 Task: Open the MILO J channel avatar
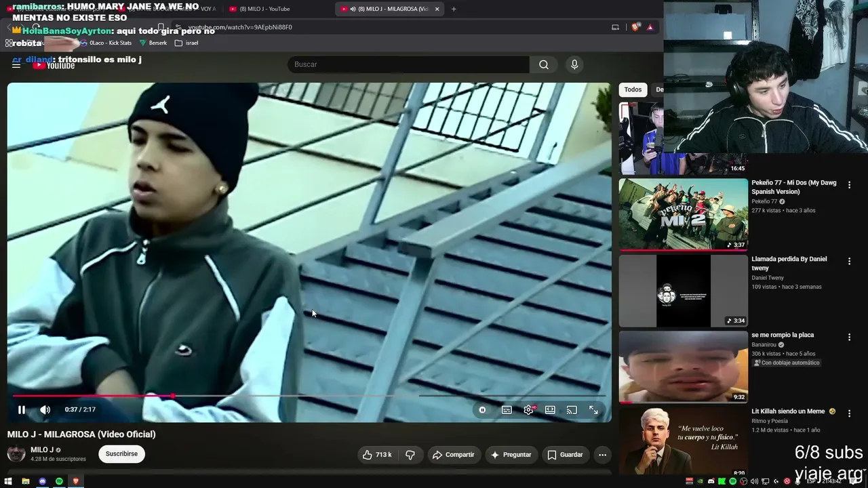click(16, 454)
